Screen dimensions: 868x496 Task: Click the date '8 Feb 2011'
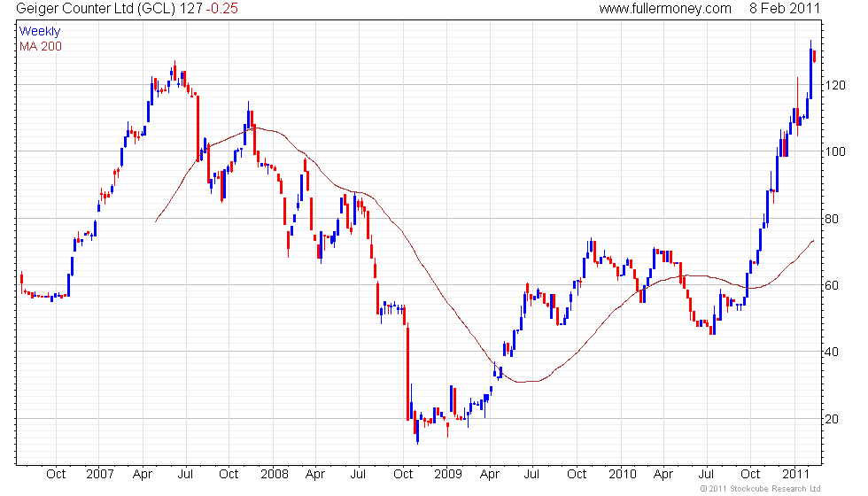(785, 8)
